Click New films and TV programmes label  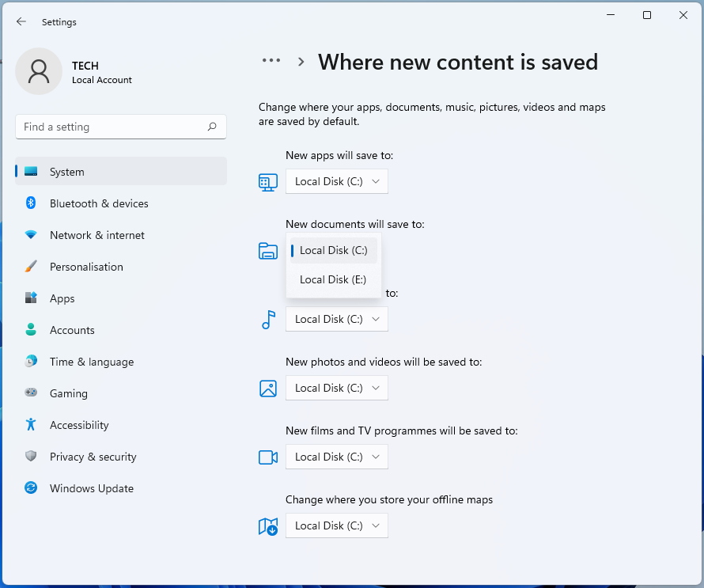pyautogui.click(x=402, y=431)
